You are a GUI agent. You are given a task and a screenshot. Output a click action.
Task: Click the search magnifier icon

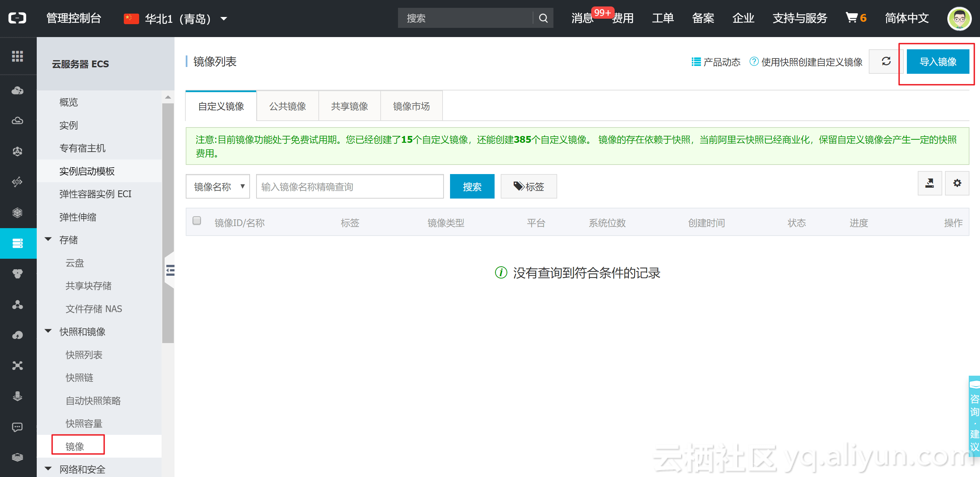tap(543, 18)
